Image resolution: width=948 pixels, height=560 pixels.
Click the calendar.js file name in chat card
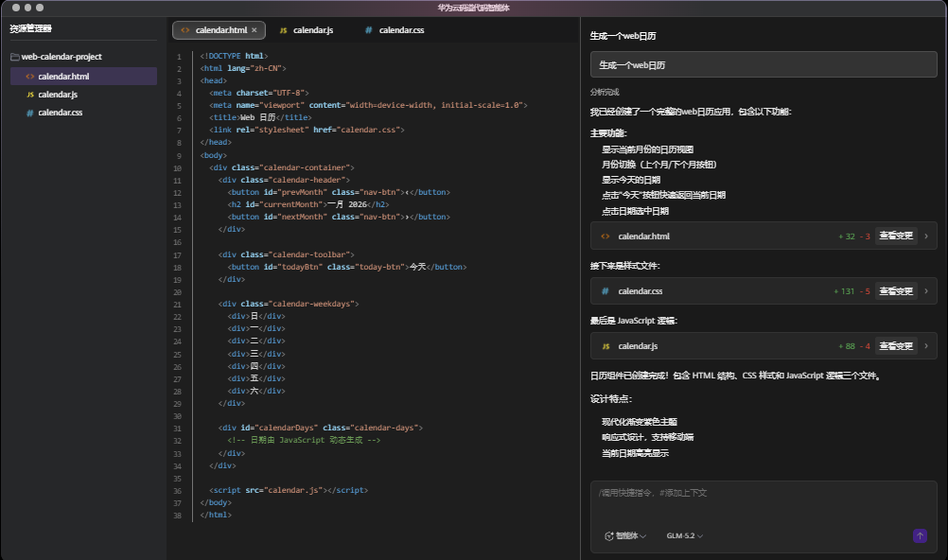[638, 346]
